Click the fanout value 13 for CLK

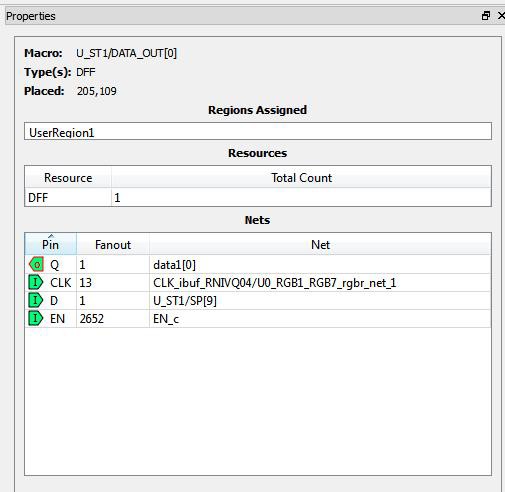(85, 283)
